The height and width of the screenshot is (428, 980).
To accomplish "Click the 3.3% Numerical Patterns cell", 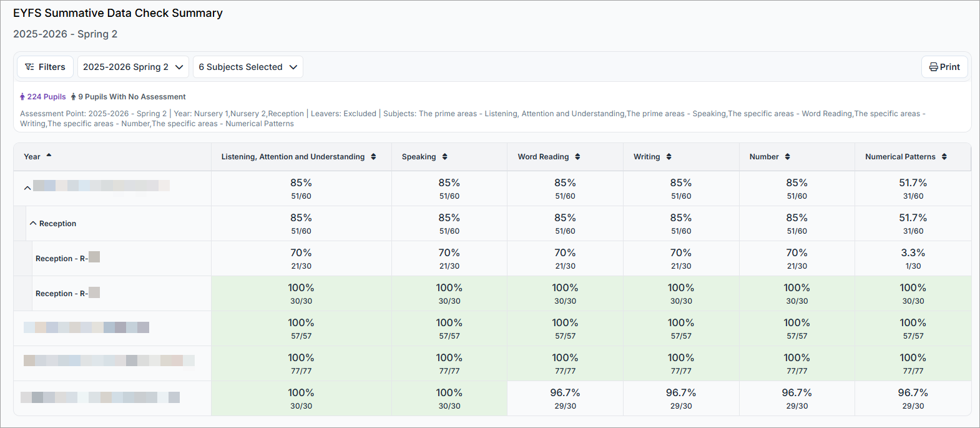I will 913,259.
